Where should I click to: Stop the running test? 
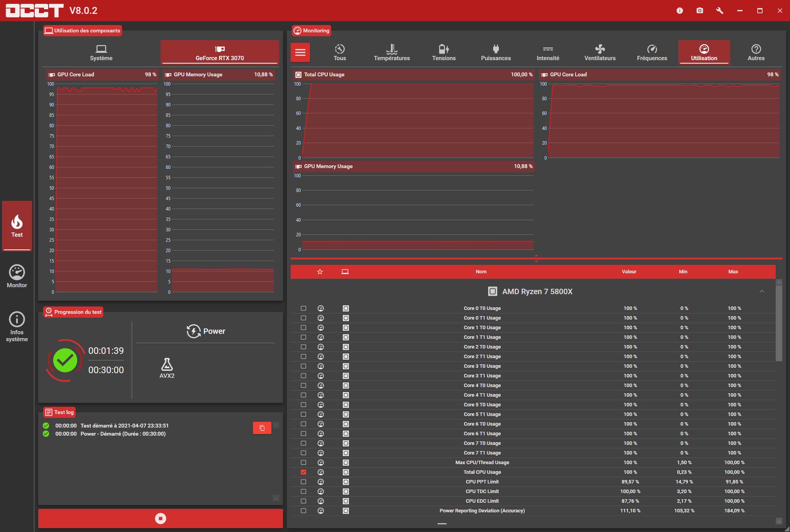pyautogui.click(x=160, y=519)
